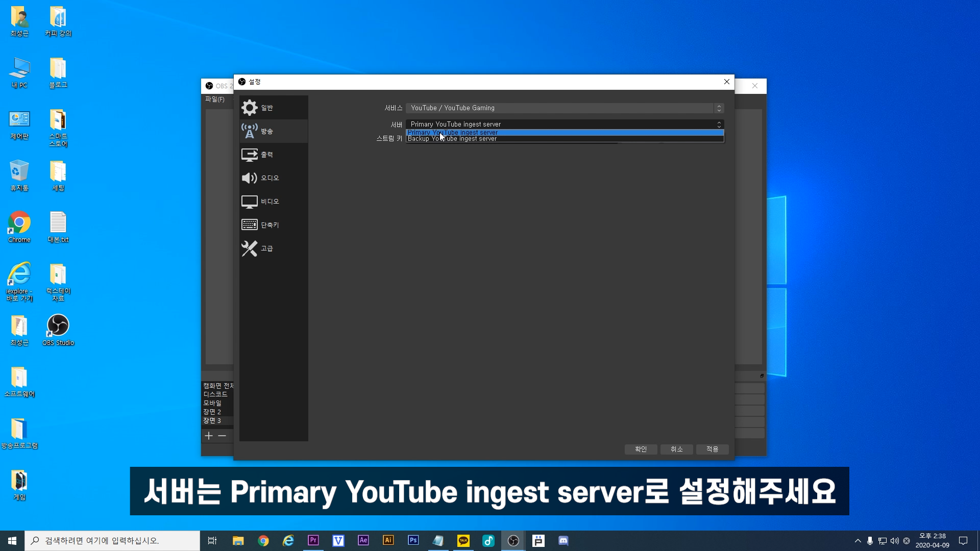Viewport: 980px width, 551px height.
Task: Click the add scene plus icon
Action: point(209,436)
